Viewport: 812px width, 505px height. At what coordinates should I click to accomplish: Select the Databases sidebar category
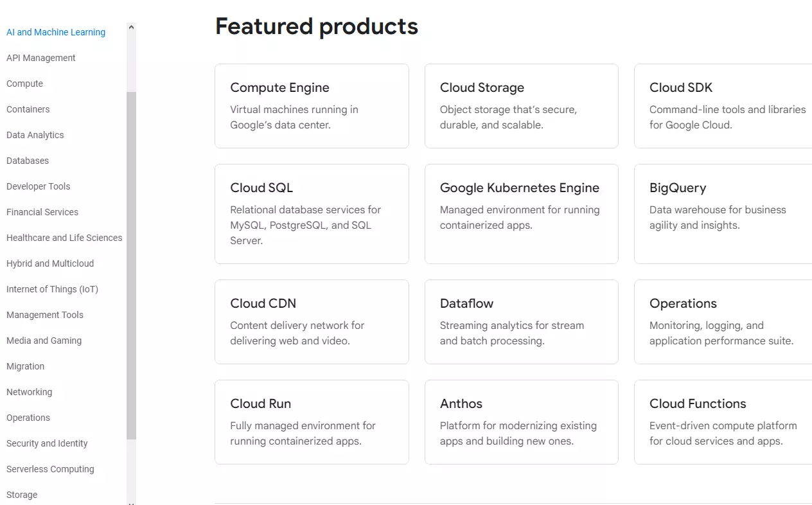(x=27, y=161)
